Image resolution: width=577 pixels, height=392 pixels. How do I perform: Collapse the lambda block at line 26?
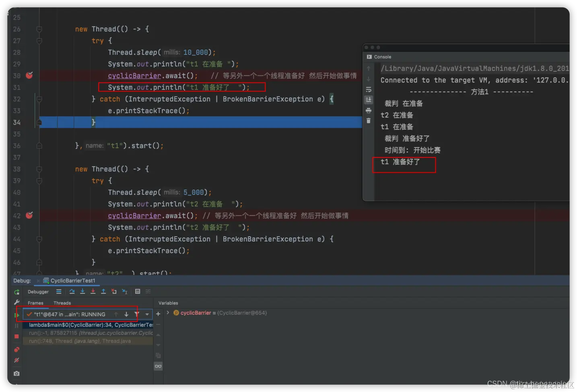39,29
